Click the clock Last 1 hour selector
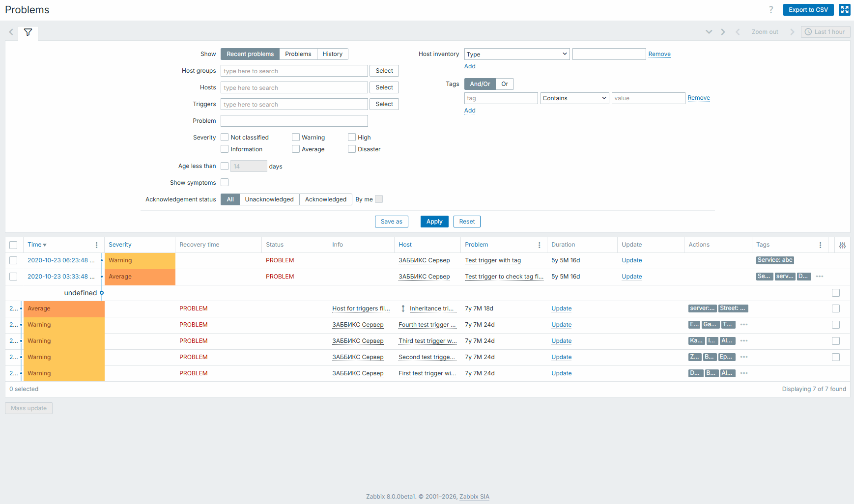Screen dimensions: 854x504 pos(825,32)
